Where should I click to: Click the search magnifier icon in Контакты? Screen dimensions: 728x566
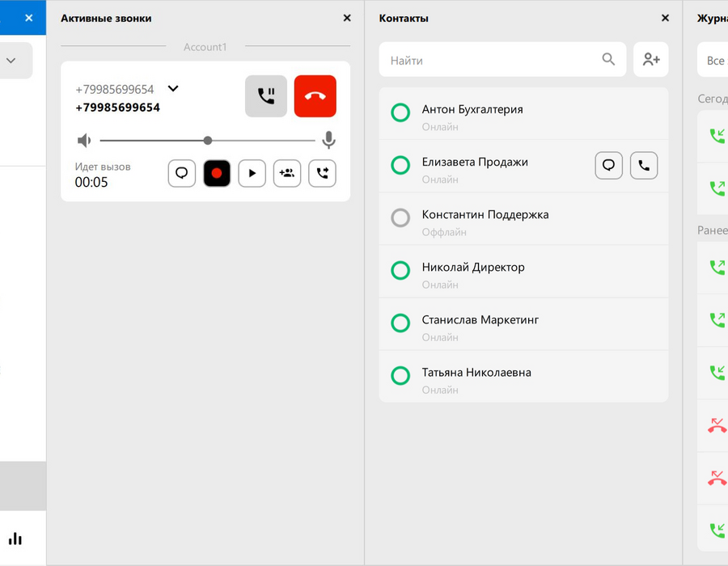[x=608, y=59]
